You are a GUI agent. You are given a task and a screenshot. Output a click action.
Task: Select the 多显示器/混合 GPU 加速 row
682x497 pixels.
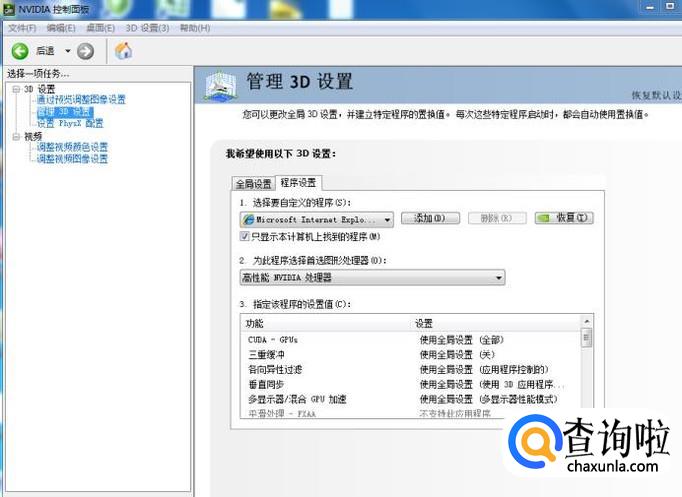click(x=411, y=399)
